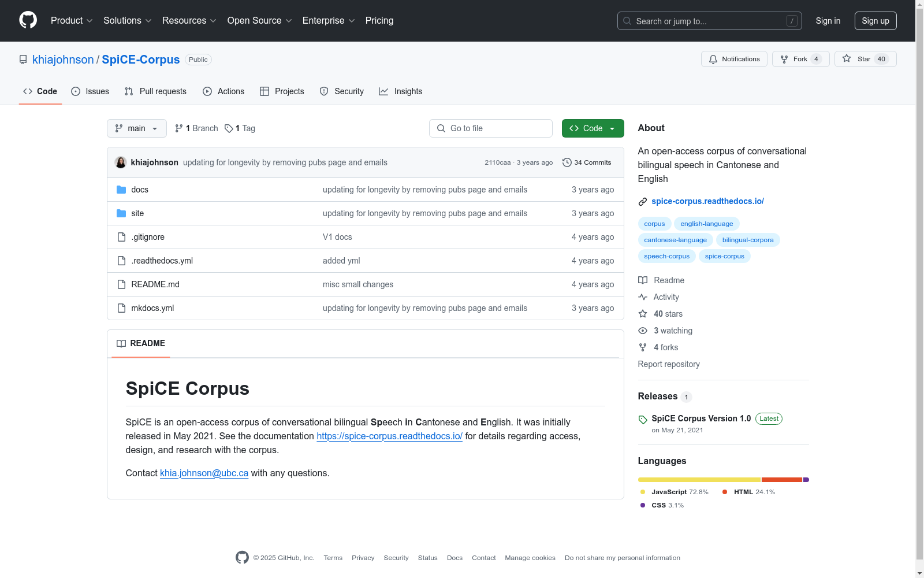Image resolution: width=924 pixels, height=578 pixels.
Task: Click the eye icon beside 3 watching
Action: coord(643,331)
